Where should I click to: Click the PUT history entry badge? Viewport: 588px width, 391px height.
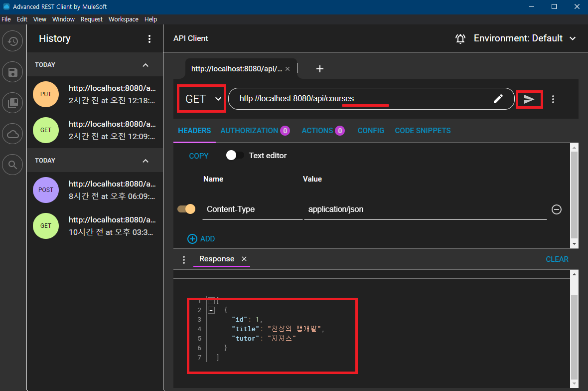[46, 94]
